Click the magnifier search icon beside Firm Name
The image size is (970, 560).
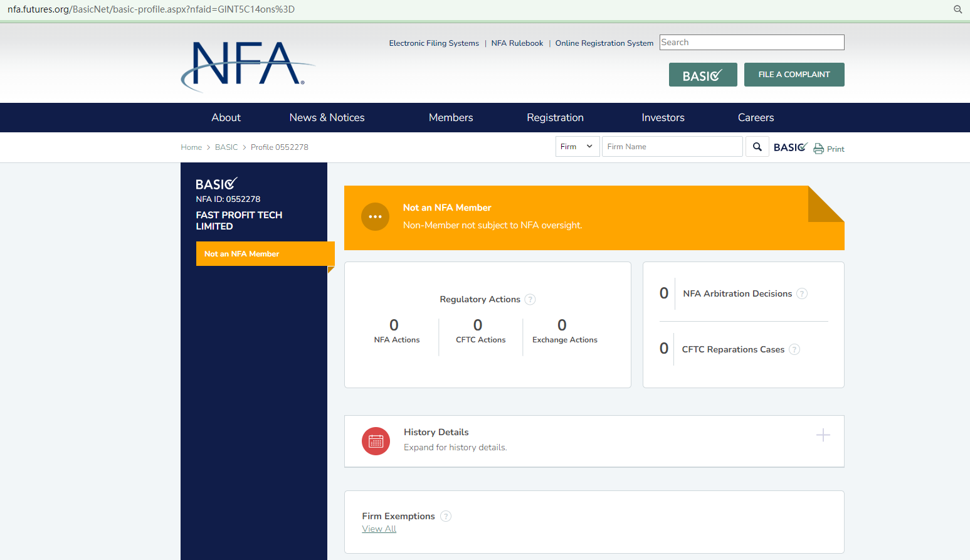point(757,147)
